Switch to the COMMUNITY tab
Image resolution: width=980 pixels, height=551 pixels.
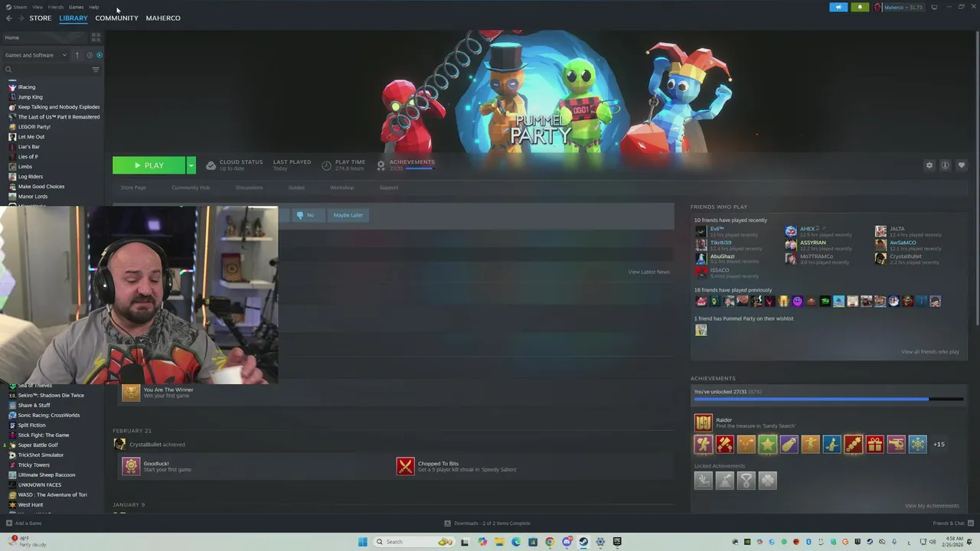pos(116,18)
